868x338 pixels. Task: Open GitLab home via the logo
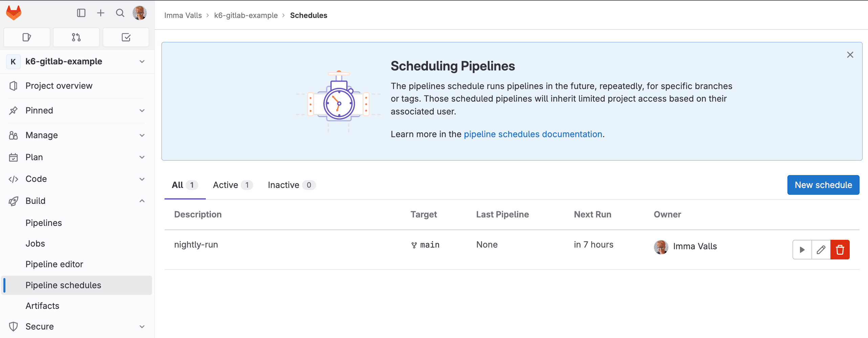click(14, 13)
